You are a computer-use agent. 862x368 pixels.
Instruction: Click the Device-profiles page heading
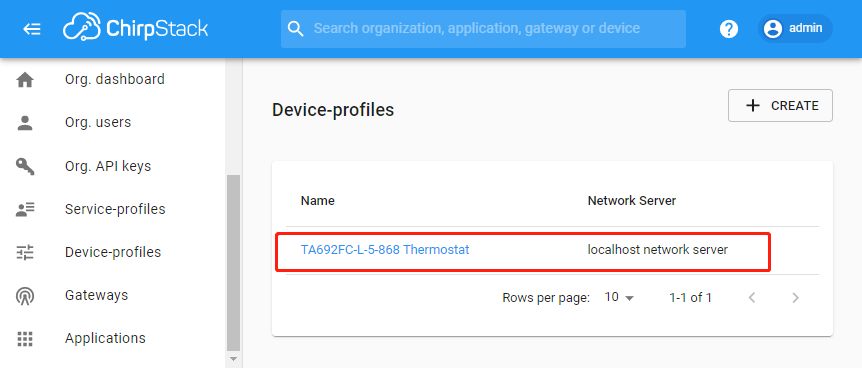click(x=333, y=110)
